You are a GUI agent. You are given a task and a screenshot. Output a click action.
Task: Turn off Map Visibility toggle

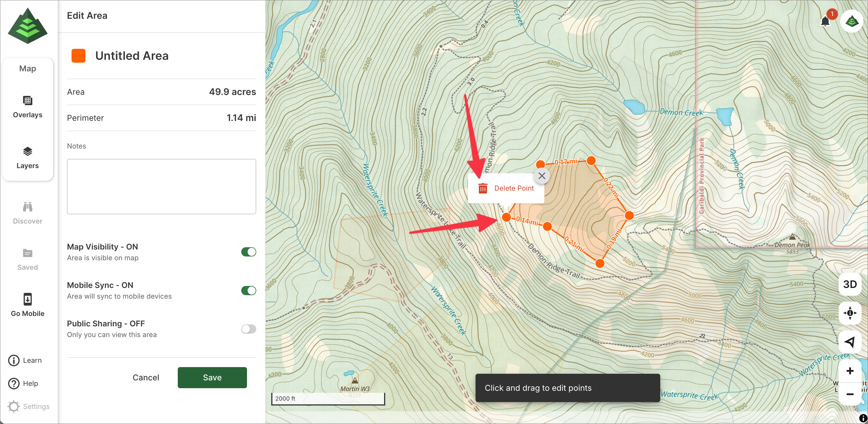point(249,252)
